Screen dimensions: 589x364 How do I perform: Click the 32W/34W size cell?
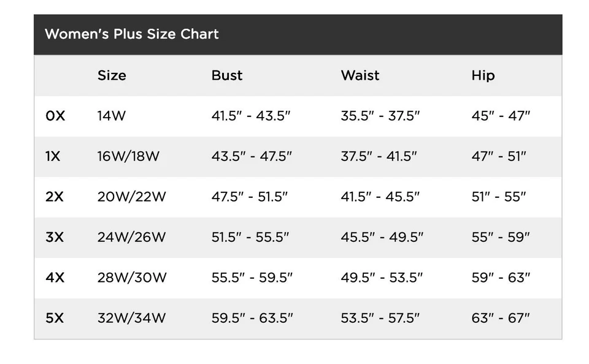131,318
